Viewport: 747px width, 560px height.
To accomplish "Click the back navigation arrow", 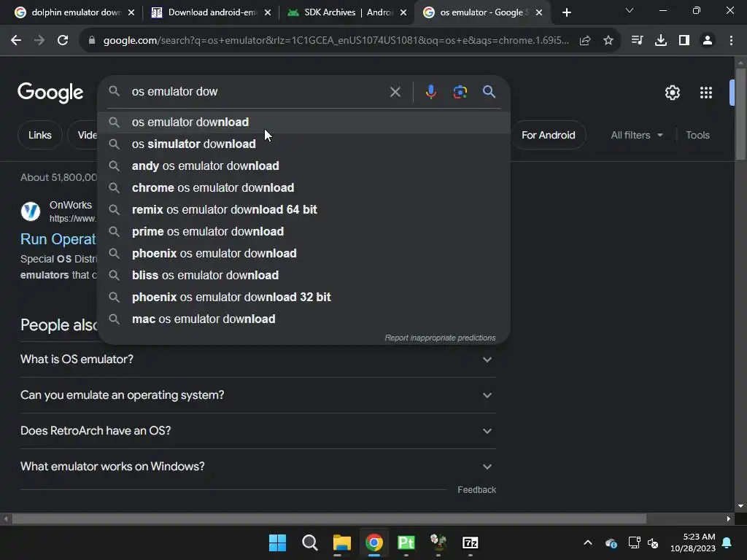I will click(16, 41).
